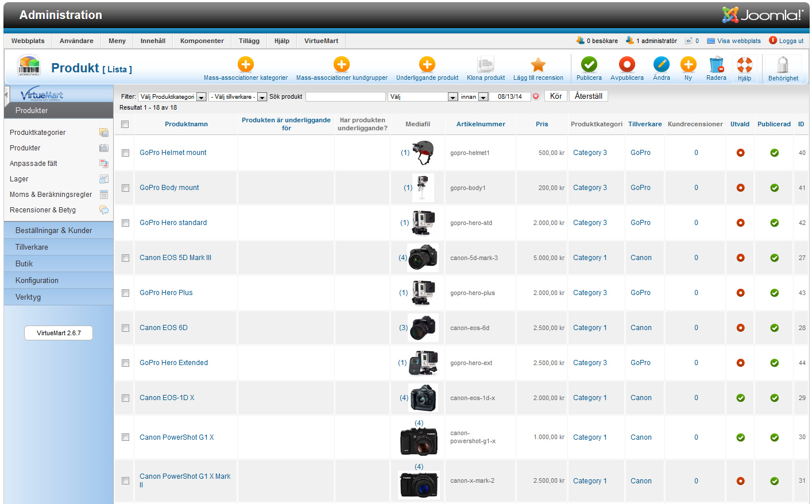Check the box for GoPro Helmet mount
Viewport: 812px width, 504px height.
click(125, 153)
